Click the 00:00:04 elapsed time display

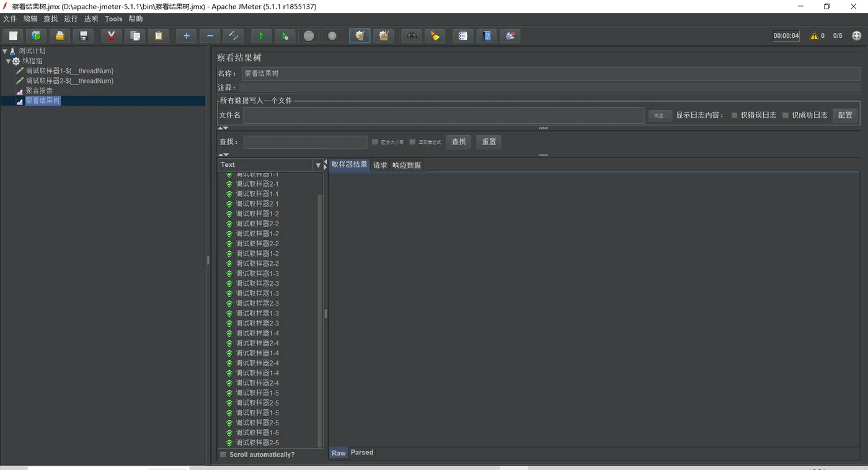point(786,36)
